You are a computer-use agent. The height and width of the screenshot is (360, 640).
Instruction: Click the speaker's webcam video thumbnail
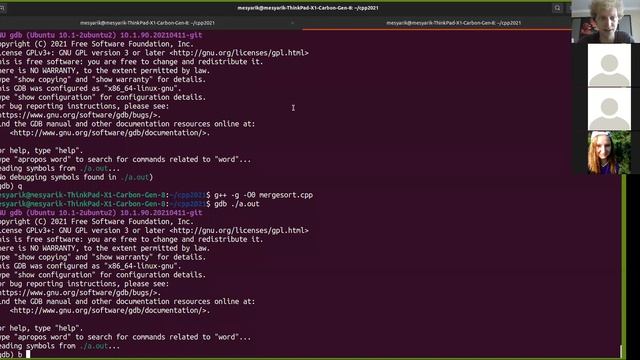click(605, 21)
